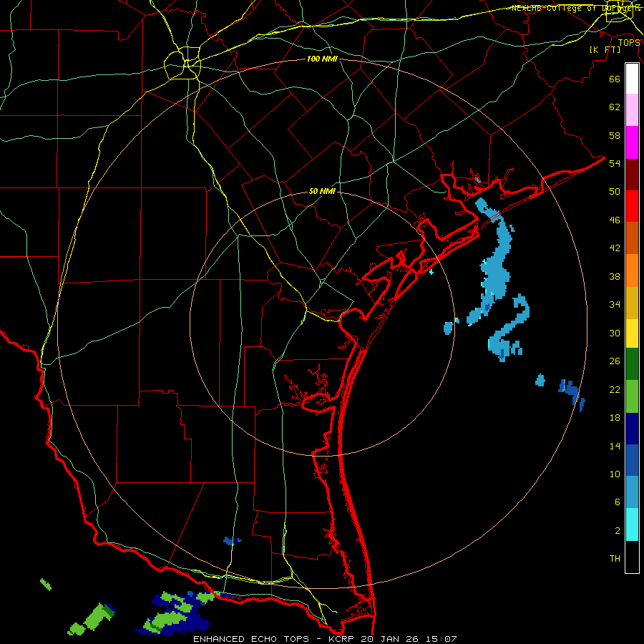Click the light pink legend color band
Viewport: 644px width, 644px height.
pos(632,109)
